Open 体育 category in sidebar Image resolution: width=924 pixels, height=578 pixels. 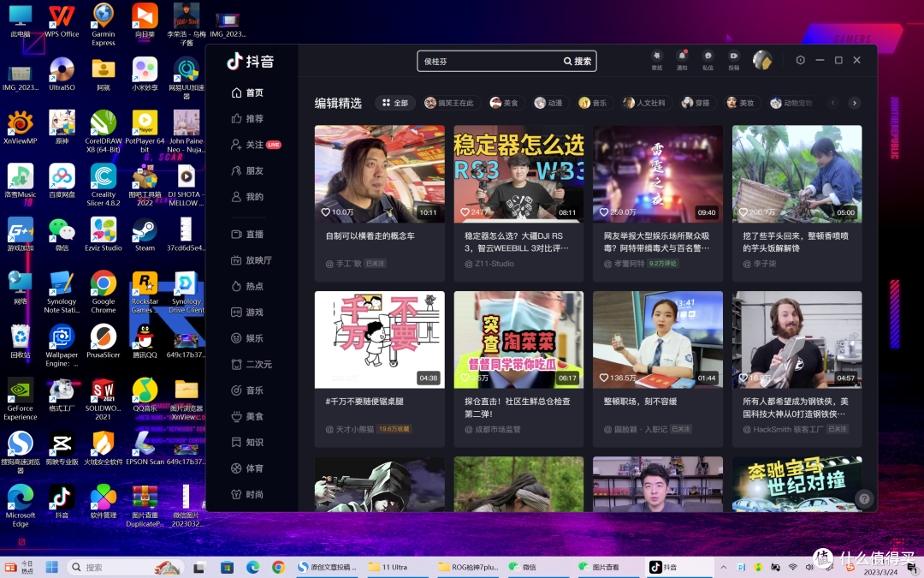247,468
